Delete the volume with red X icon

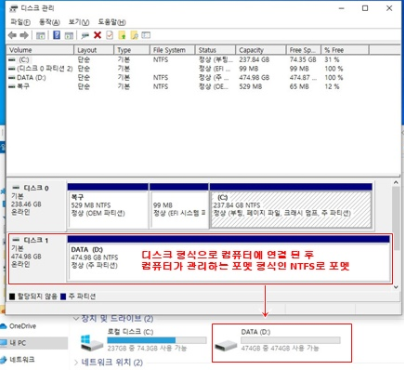pos(97,35)
